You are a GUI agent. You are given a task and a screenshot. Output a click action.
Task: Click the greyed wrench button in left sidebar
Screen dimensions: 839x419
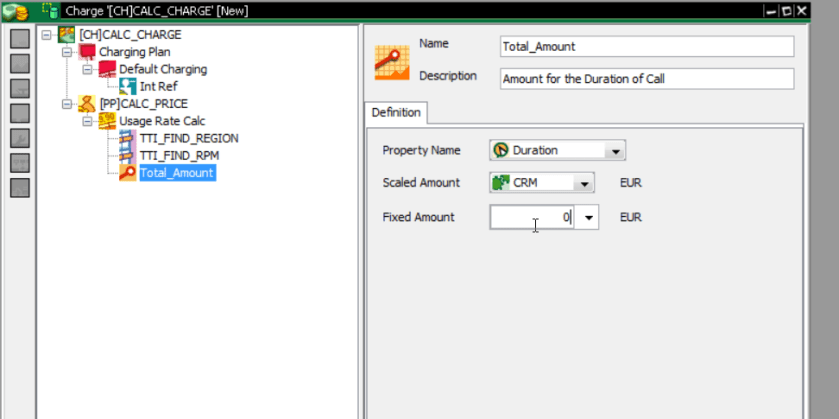coord(20,138)
